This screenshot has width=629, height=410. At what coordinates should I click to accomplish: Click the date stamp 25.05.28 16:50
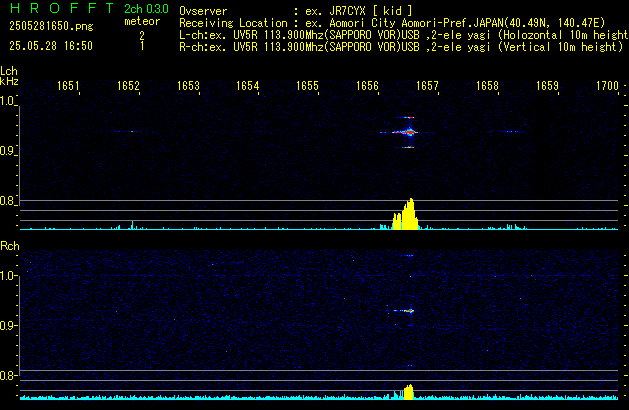(x=51, y=46)
